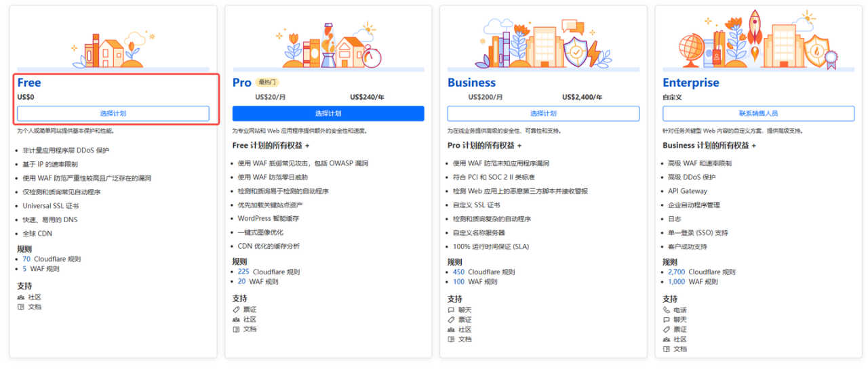The image size is (868, 378).
Task: Click the community icon under Business plan support
Action: (x=451, y=329)
